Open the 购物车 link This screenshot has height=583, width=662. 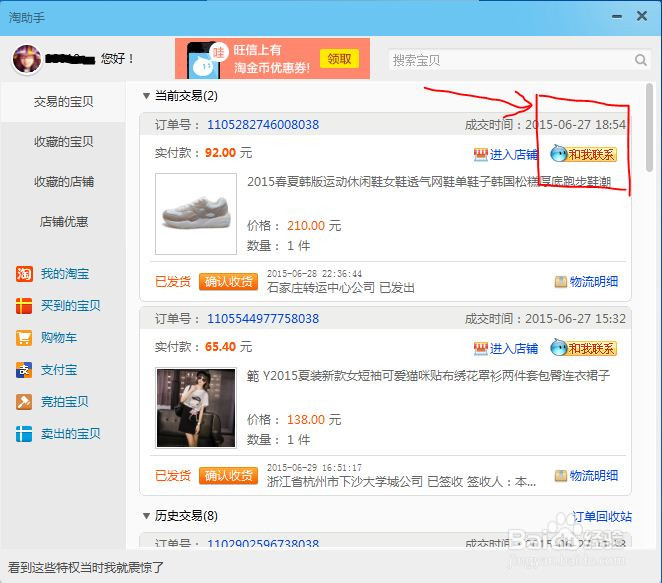[x=59, y=337]
